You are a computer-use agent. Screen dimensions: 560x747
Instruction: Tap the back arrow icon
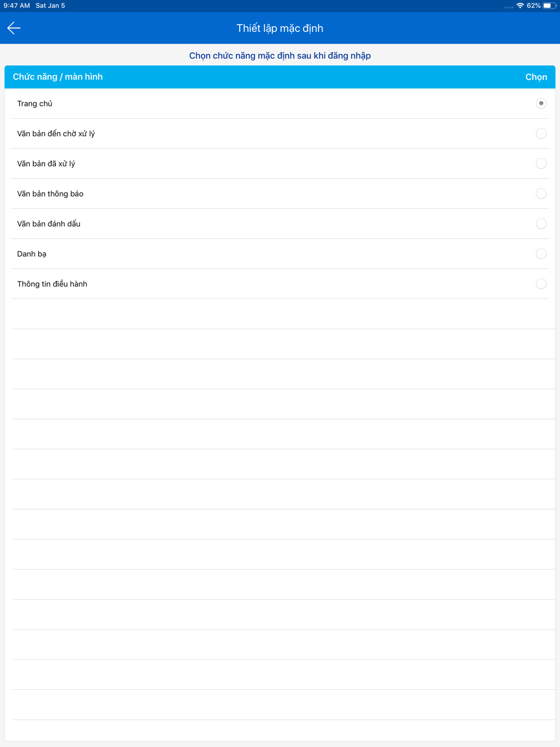tap(14, 28)
